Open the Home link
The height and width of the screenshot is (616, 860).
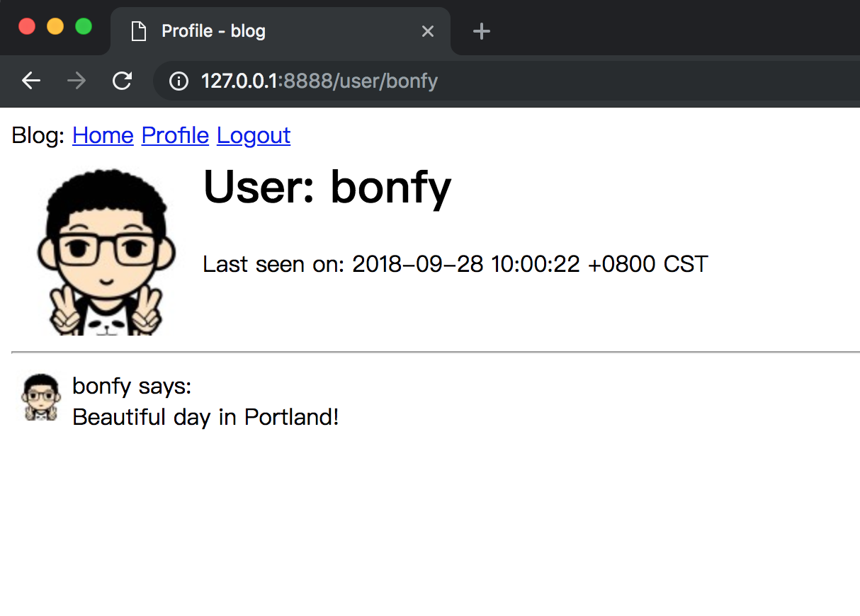103,135
